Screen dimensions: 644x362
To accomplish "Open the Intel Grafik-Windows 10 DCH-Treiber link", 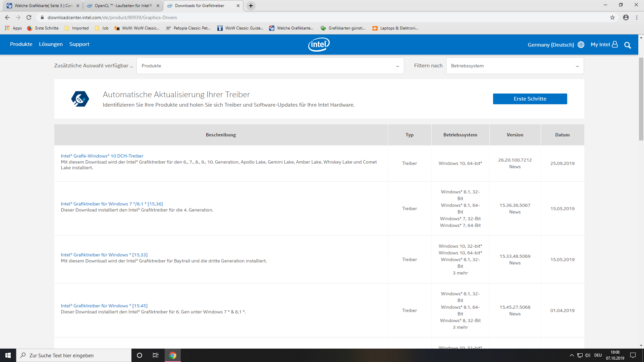I will [102, 156].
